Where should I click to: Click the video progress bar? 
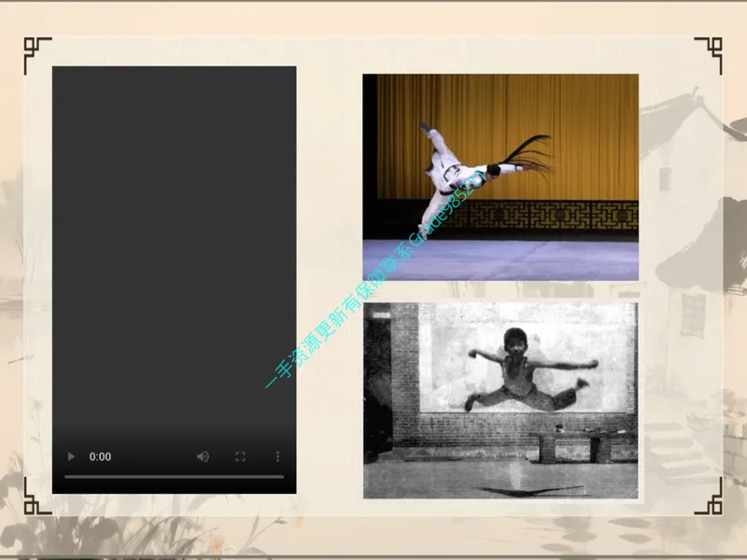[x=175, y=476]
